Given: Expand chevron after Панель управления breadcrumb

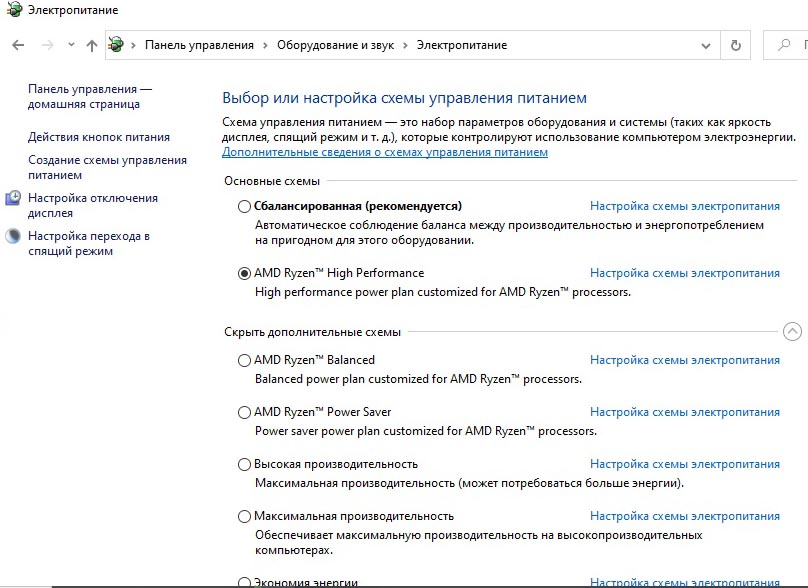Looking at the screenshot, I should [265, 45].
